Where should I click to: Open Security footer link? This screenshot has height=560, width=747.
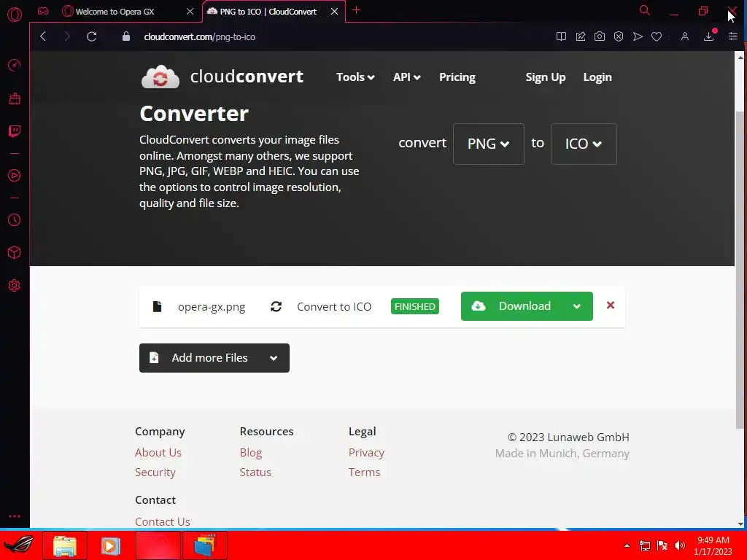(155, 472)
